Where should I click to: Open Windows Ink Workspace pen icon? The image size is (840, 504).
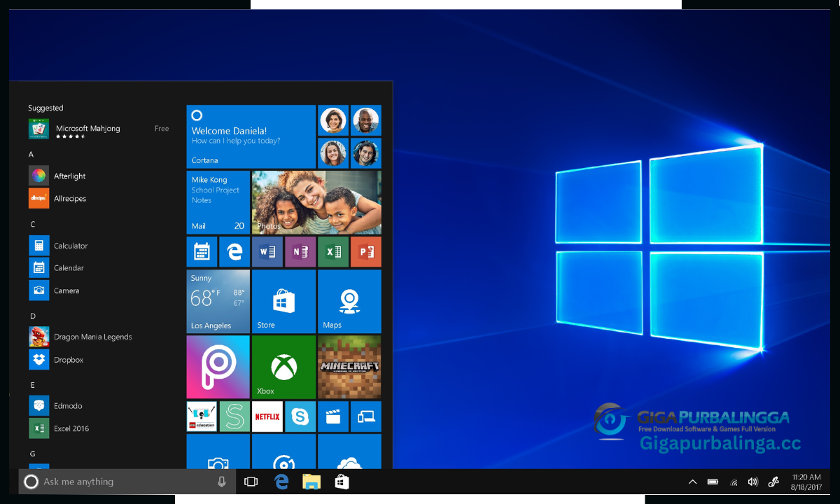pos(773,482)
